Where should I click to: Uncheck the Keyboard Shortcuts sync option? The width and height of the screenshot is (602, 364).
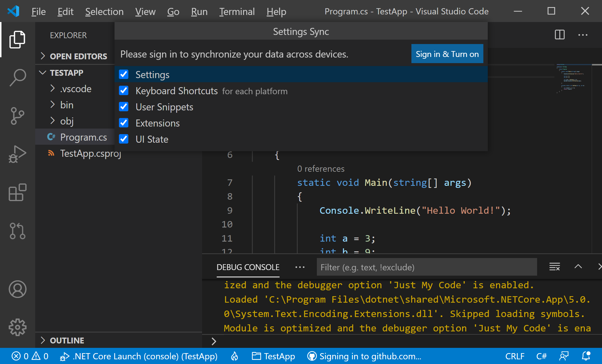(124, 91)
